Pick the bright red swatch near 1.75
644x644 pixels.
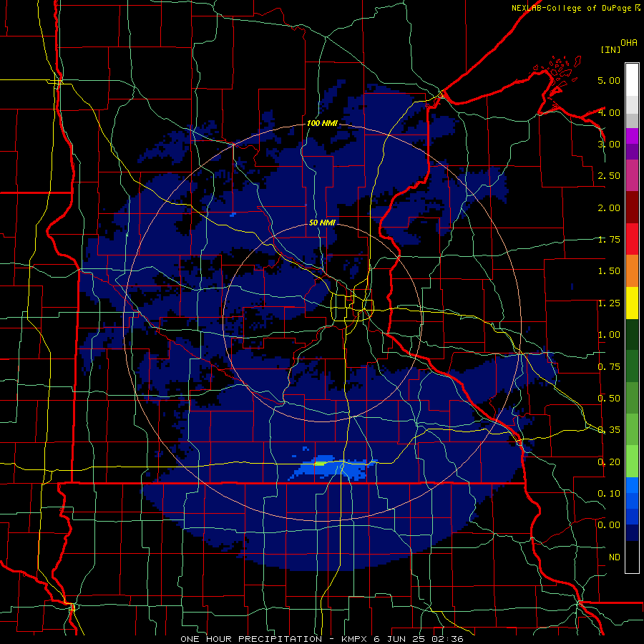coord(632,239)
